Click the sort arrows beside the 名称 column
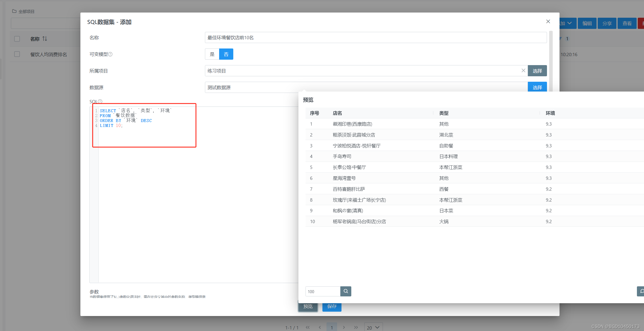Image resolution: width=644 pixels, height=331 pixels. (x=45, y=39)
